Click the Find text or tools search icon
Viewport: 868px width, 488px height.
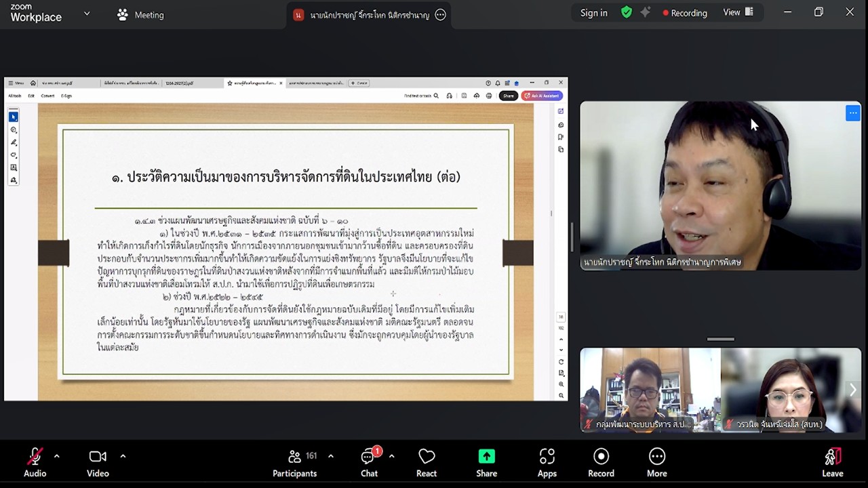click(437, 96)
